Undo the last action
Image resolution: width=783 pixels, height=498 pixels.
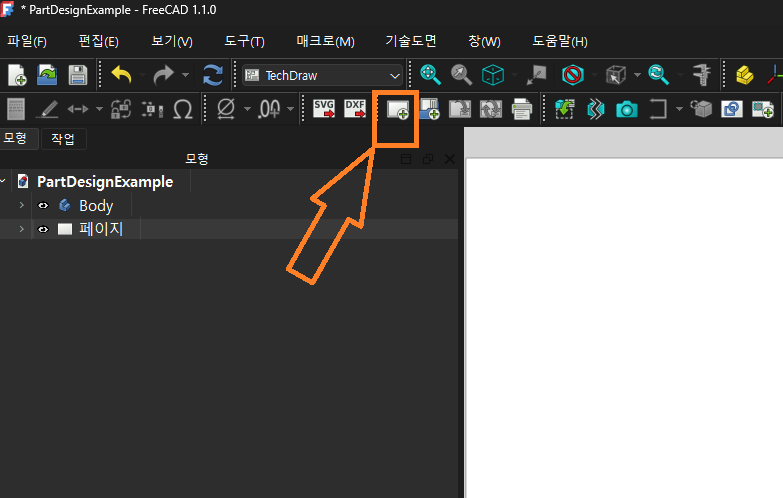pyautogui.click(x=121, y=75)
